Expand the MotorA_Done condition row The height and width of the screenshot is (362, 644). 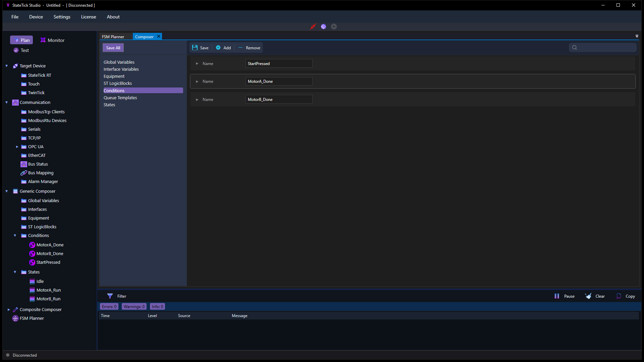pyautogui.click(x=197, y=81)
